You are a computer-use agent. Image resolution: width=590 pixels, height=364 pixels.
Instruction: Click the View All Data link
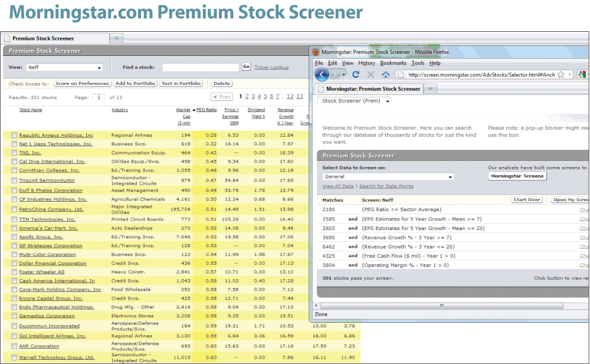click(338, 186)
